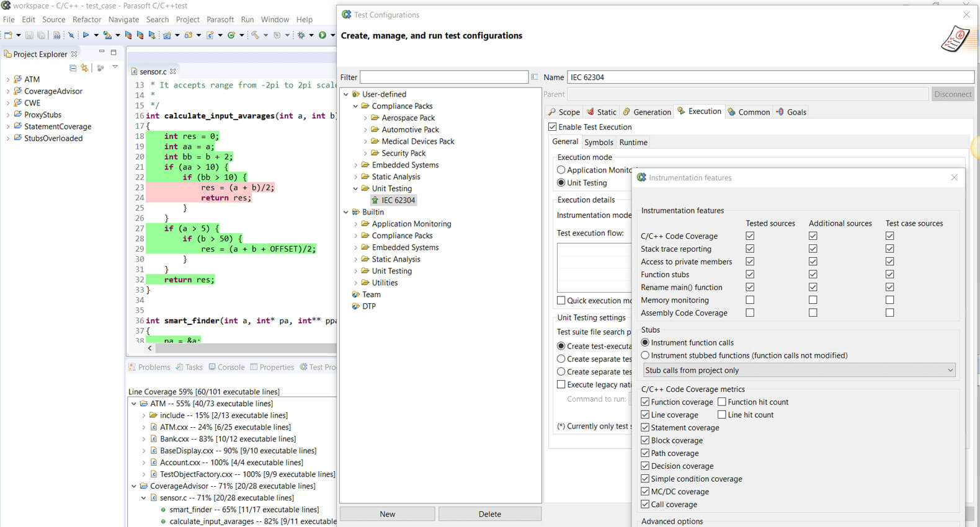The height and width of the screenshot is (527, 980).
Task: Expand Bank.cxx coverage entry
Action: coord(144,439)
